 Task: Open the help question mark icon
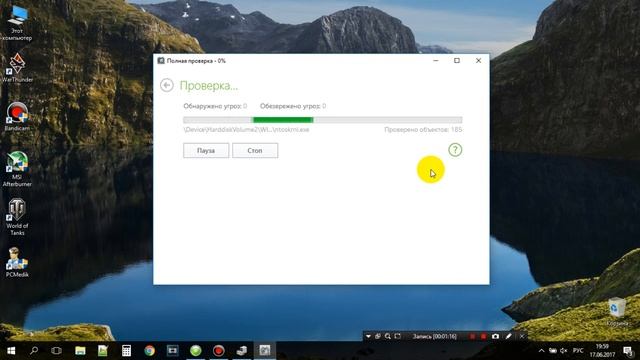coord(455,150)
